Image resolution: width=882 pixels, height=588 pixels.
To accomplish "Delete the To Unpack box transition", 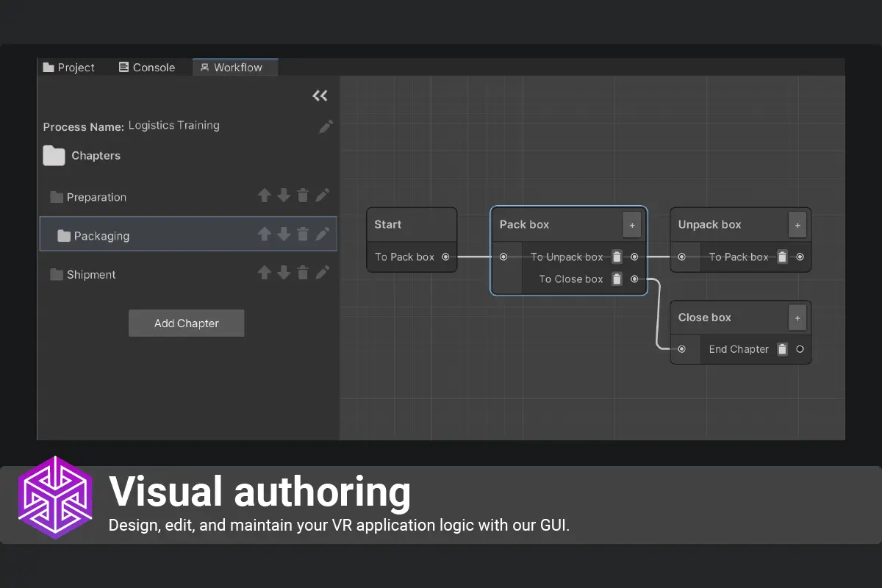I will coord(617,257).
